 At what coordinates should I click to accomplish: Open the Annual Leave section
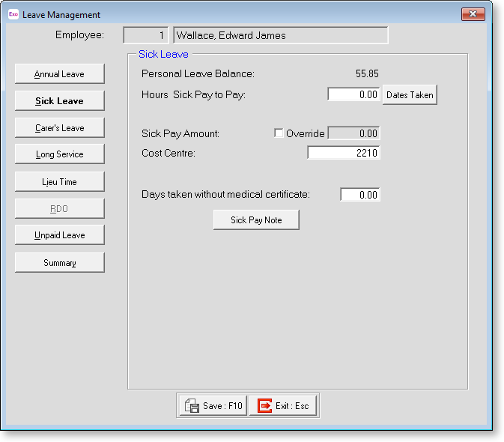click(59, 74)
